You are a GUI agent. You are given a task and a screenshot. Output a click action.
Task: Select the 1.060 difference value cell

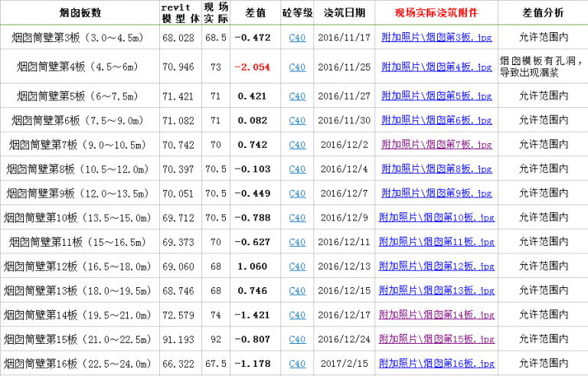pos(253,266)
